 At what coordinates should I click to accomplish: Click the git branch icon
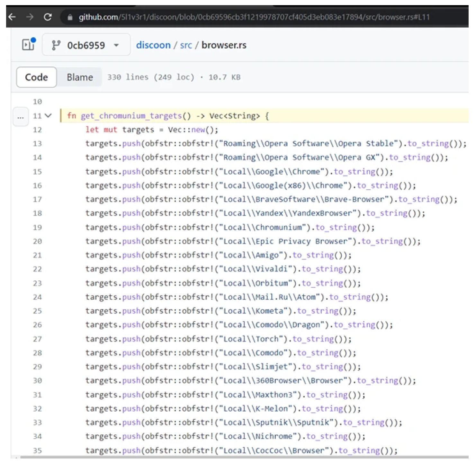56,45
